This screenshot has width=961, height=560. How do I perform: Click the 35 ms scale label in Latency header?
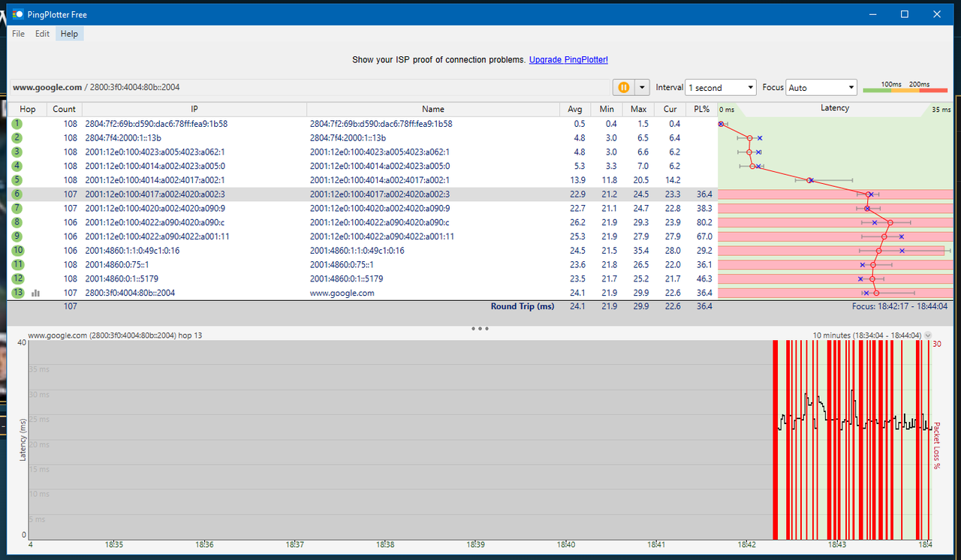pyautogui.click(x=940, y=110)
